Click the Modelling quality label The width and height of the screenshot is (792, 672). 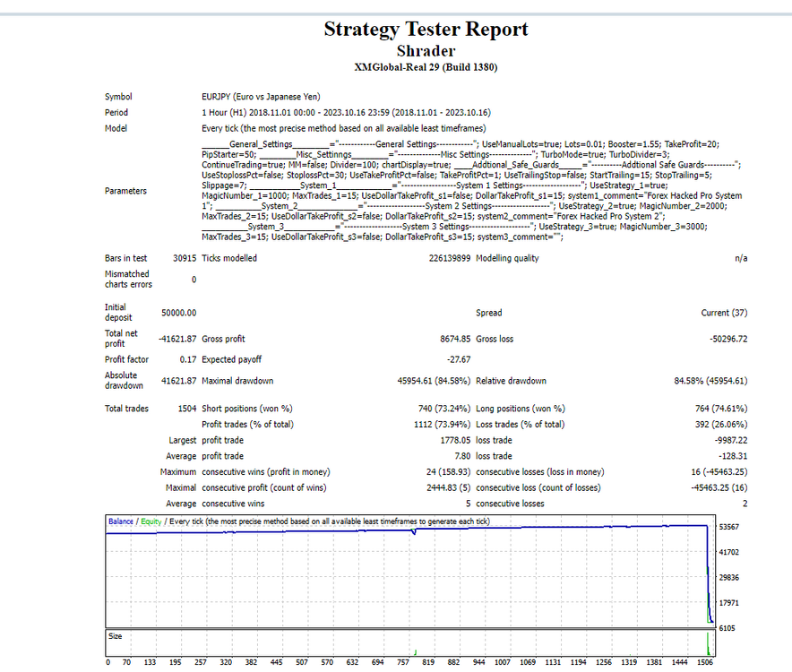507,258
